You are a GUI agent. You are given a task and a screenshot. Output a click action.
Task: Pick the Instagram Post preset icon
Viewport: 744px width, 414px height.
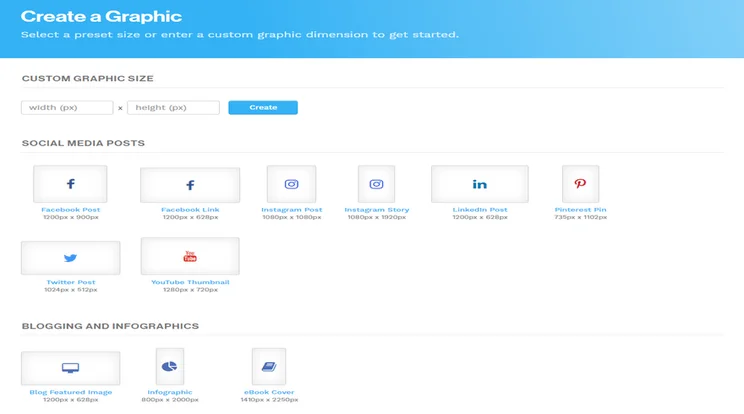tap(291, 184)
